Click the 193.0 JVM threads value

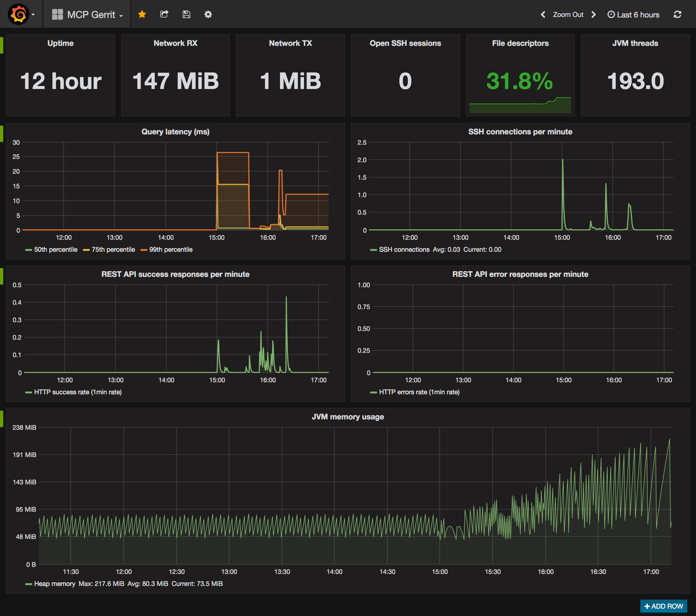coord(635,81)
